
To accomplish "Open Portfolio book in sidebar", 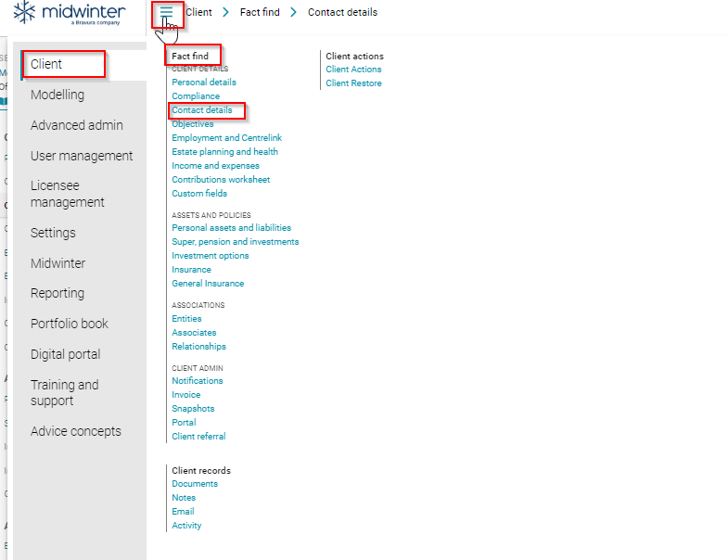I will click(70, 324).
